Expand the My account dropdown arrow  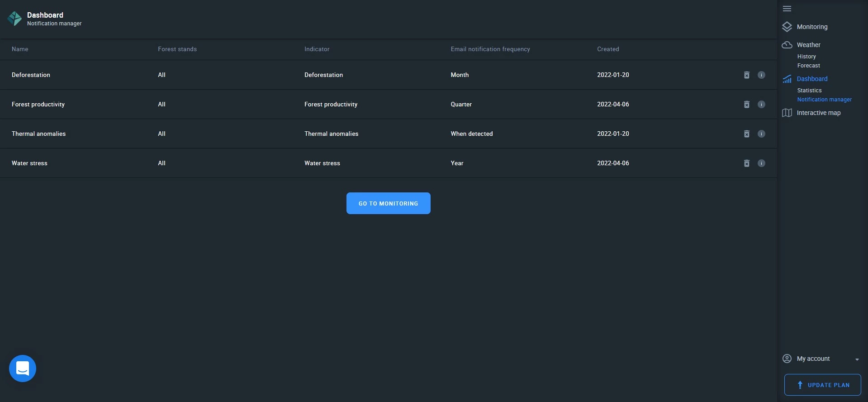(x=857, y=359)
